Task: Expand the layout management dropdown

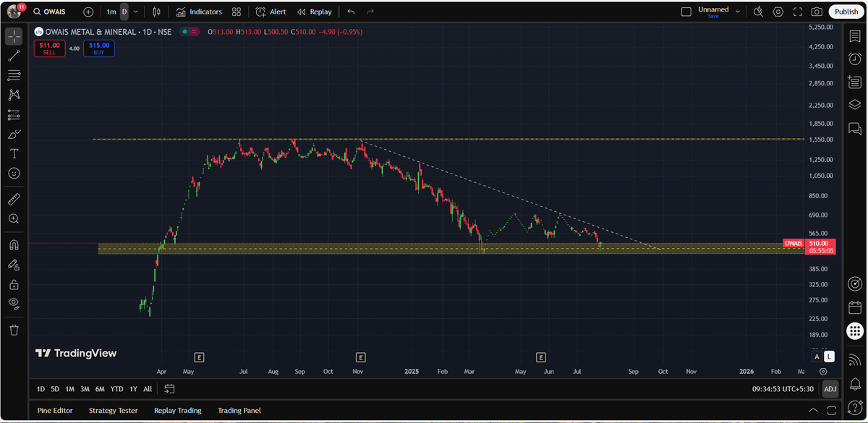Action: tap(737, 12)
